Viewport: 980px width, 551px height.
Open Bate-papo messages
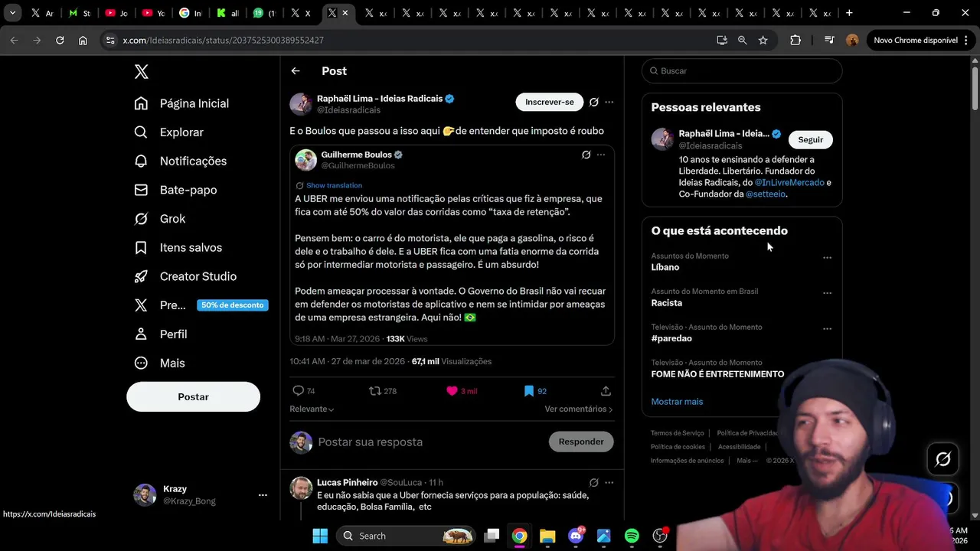pyautogui.click(x=175, y=190)
